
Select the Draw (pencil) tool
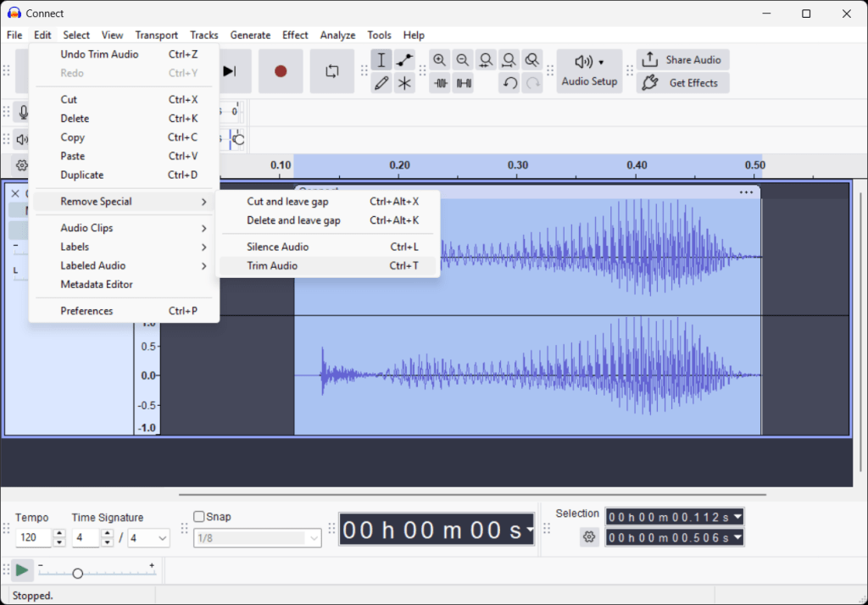click(x=381, y=83)
